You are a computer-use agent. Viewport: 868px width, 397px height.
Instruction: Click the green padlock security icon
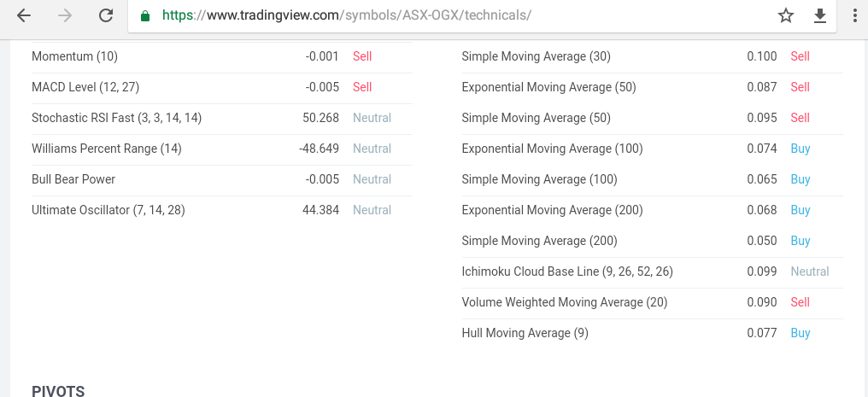tap(145, 15)
